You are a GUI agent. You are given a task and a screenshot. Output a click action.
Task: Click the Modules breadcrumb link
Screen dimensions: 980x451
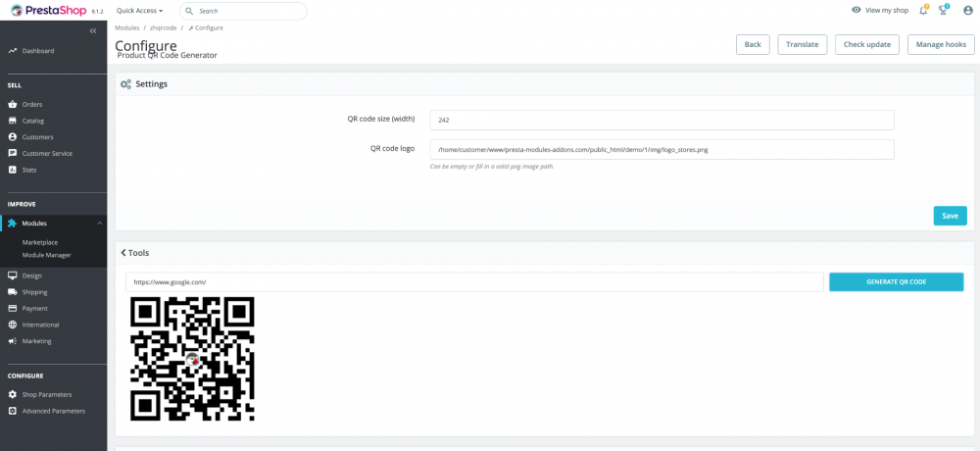point(126,28)
